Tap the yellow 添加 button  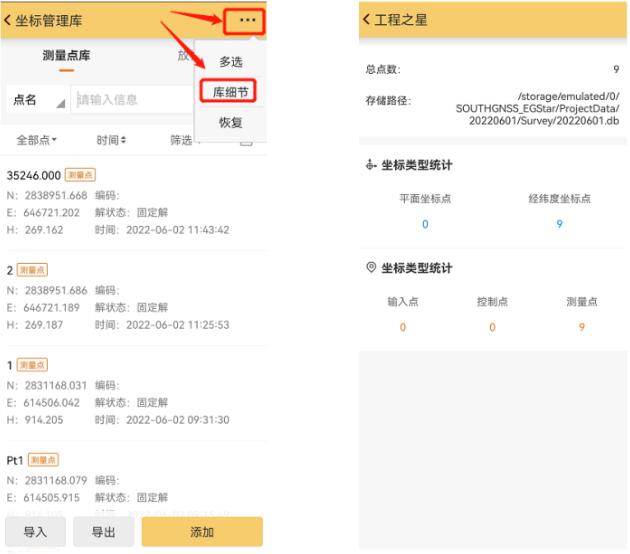pos(201,532)
